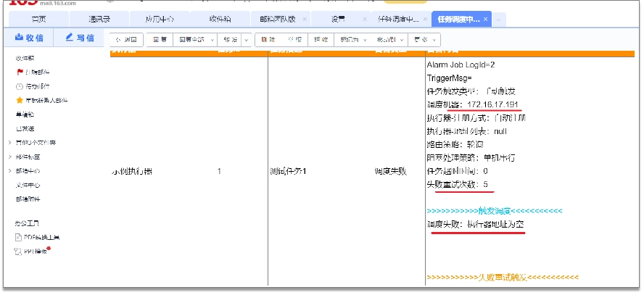
Task: Click the 写信 compose pencil icon
Action: (70, 38)
